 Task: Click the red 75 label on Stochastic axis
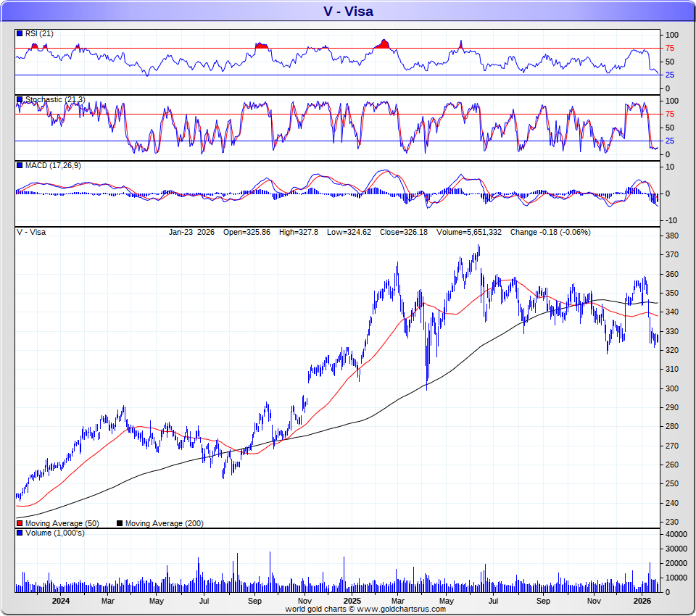coord(670,114)
